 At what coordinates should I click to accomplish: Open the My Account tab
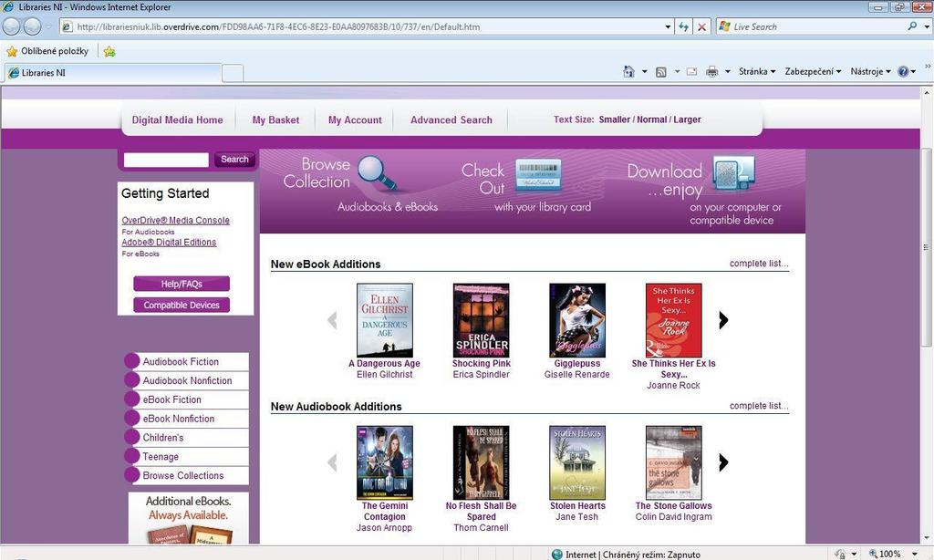coord(355,119)
